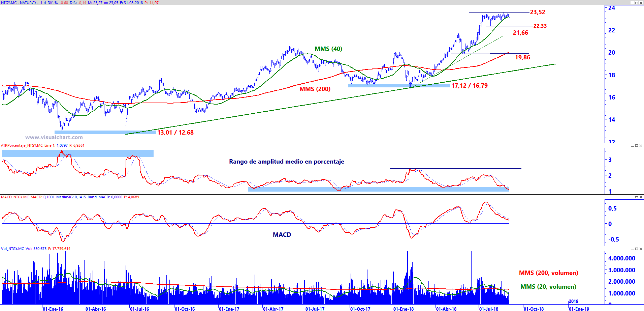This screenshot has width=644, height=311.
Task: Select the red MMS (200) price annotation
Action: pos(315,89)
